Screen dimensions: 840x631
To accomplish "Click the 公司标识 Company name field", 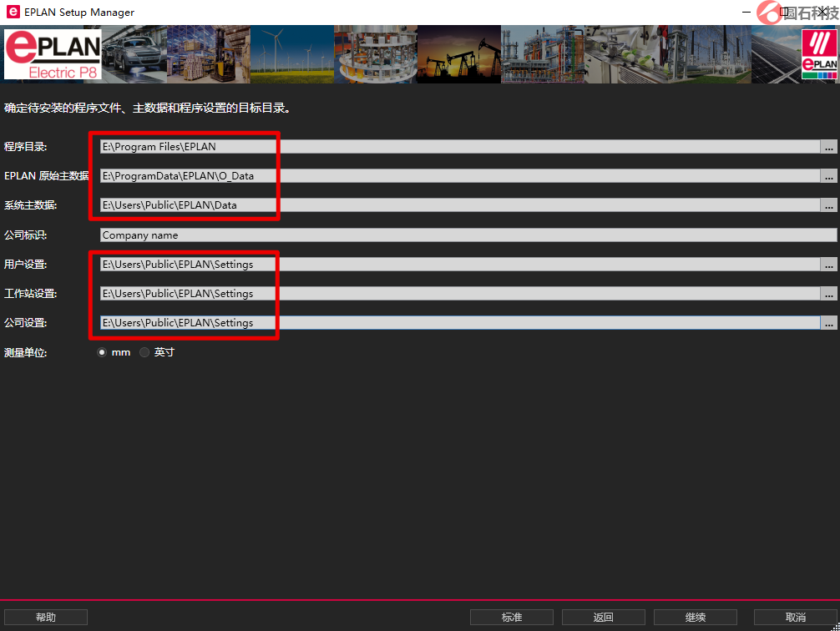I will pos(468,235).
